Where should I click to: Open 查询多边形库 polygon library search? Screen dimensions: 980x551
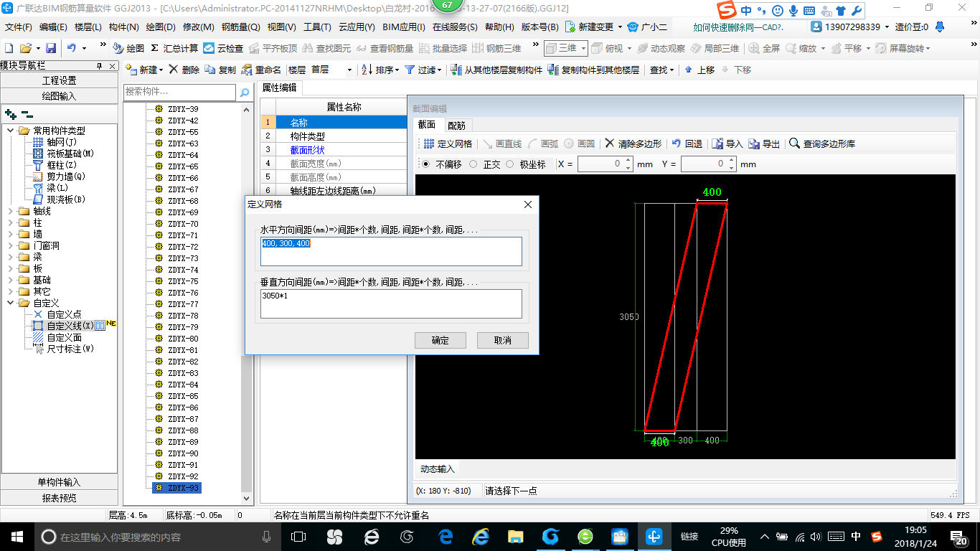[x=822, y=143]
